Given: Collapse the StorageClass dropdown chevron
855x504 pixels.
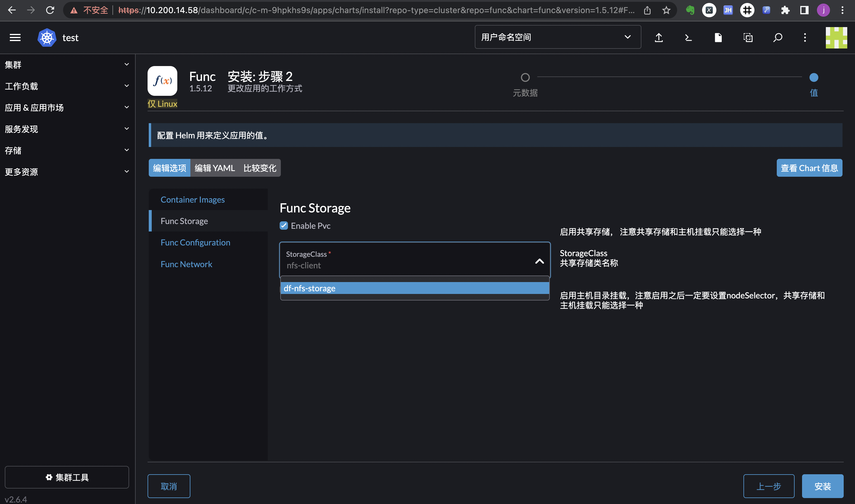Looking at the screenshot, I should tap(540, 261).
